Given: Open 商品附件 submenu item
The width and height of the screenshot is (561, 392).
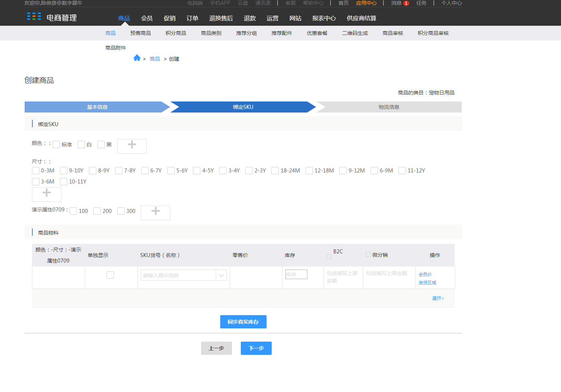Looking at the screenshot, I should 115,48.
